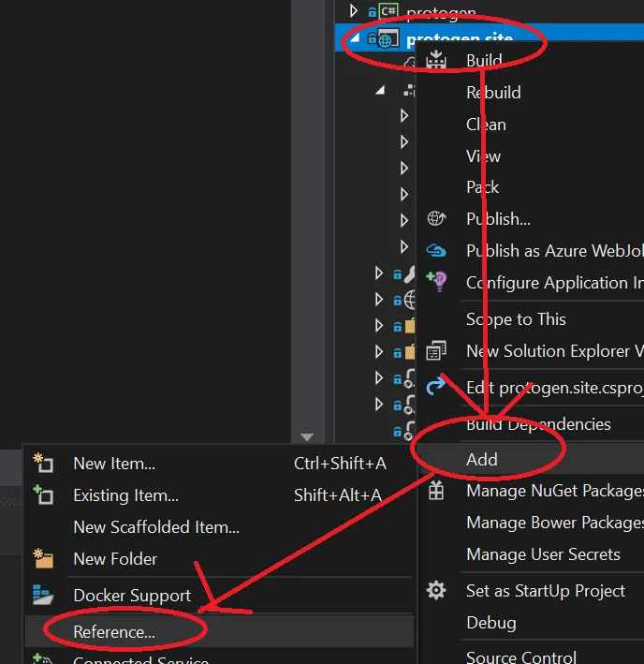Click the Azure WebJob cloud icon
Viewport: 644px width, 664px height.
[x=436, y=250]
